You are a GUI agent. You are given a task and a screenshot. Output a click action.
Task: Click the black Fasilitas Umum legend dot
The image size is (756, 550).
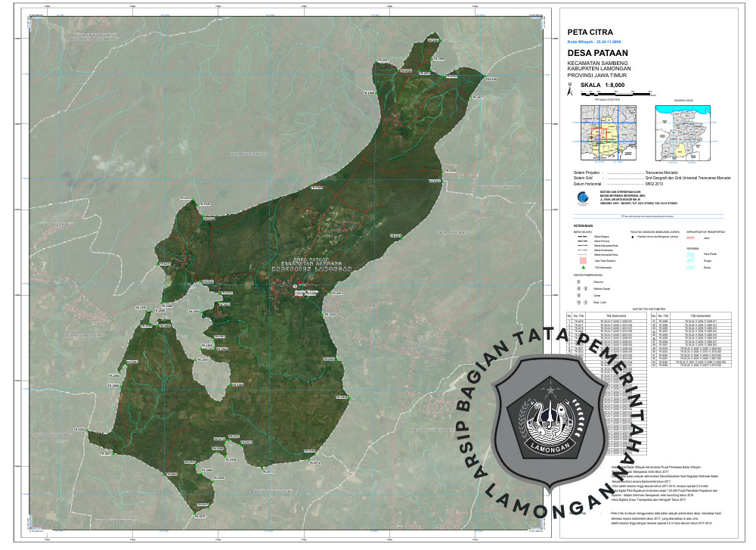634,238
